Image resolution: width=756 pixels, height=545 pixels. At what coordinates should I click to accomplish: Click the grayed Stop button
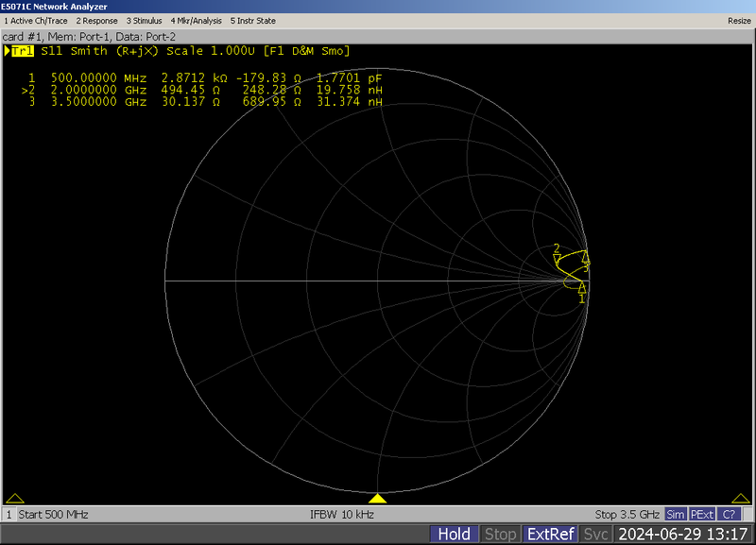click(x=501, y=534)
